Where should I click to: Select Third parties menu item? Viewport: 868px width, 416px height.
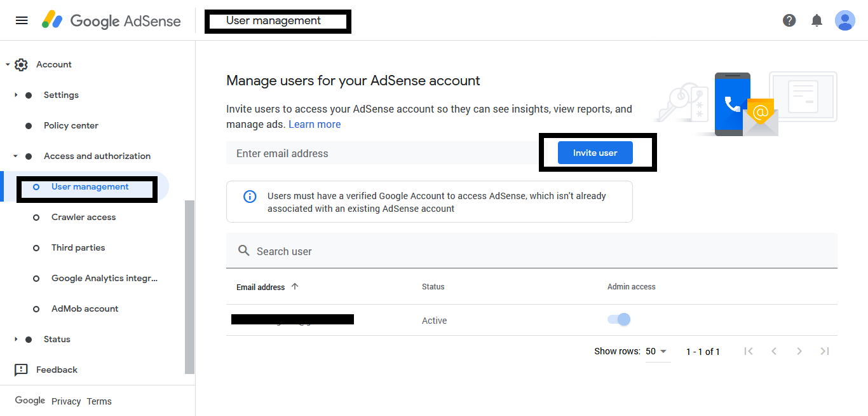coord(78,247)
